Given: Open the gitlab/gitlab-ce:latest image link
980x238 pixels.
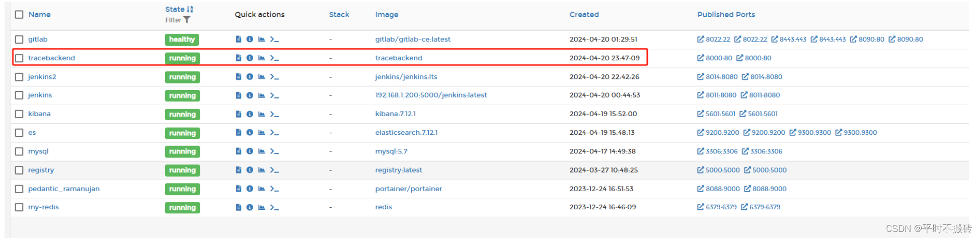Looking at the screenshot, I should pyautogui.click(x=413, y=39).
